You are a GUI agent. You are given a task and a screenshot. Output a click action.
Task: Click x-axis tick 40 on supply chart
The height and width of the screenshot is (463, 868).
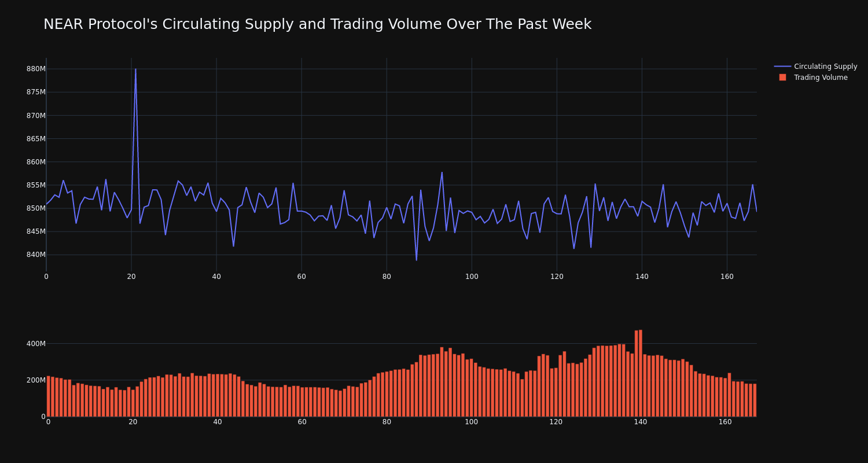click(216, 277)
